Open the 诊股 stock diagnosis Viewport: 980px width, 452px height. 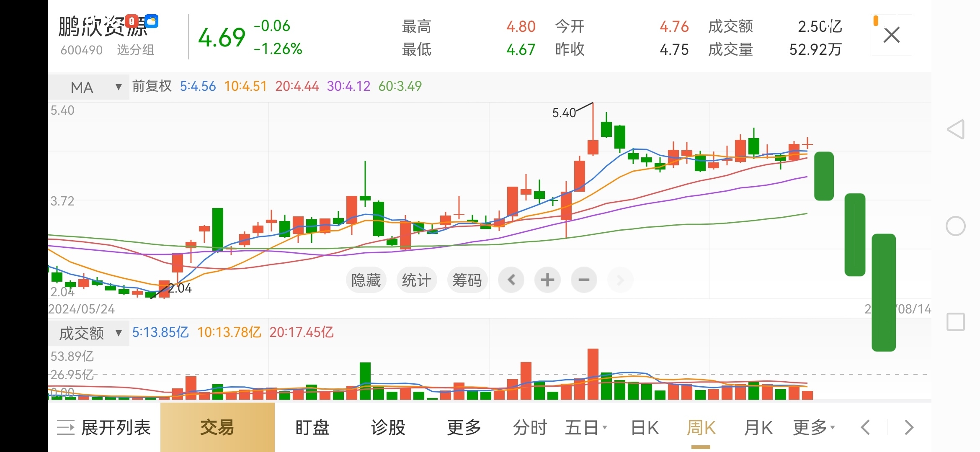coord(388,428)
